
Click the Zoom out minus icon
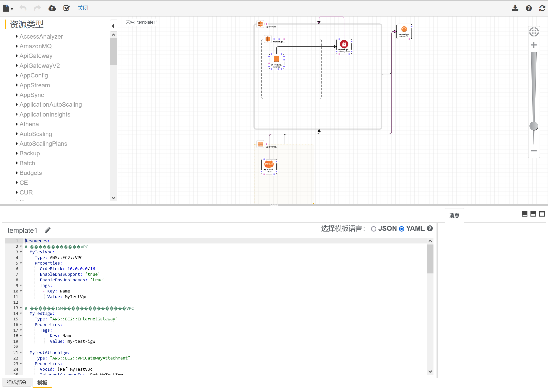(534, 151)
